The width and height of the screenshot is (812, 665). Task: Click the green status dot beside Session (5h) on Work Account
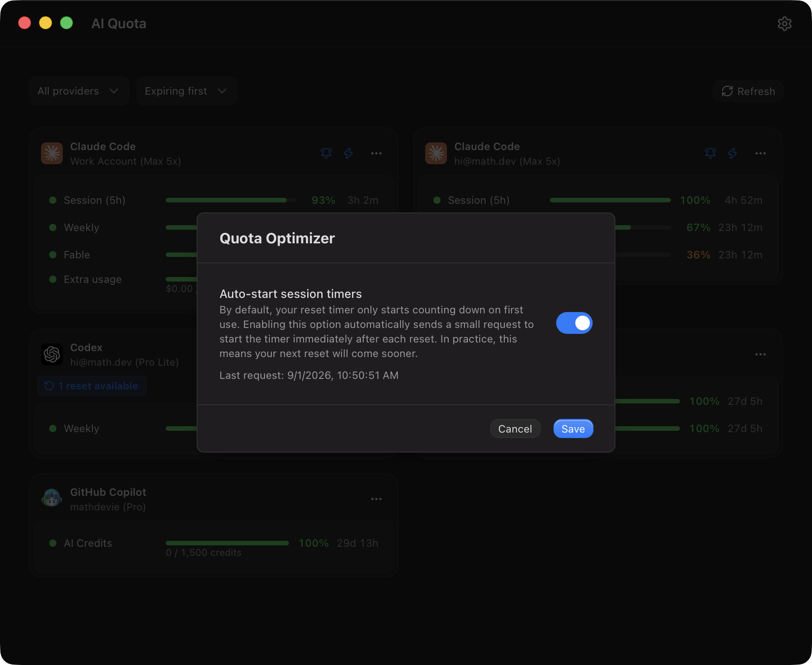coord(53,200)
